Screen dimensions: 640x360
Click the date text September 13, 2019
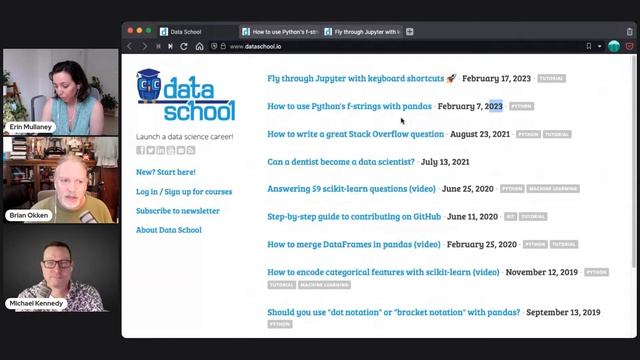[563, 312]
